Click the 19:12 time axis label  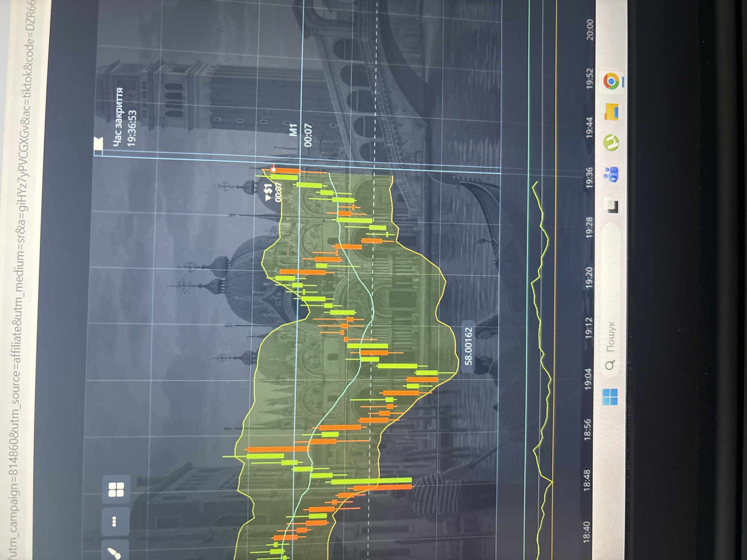point(588,328)
